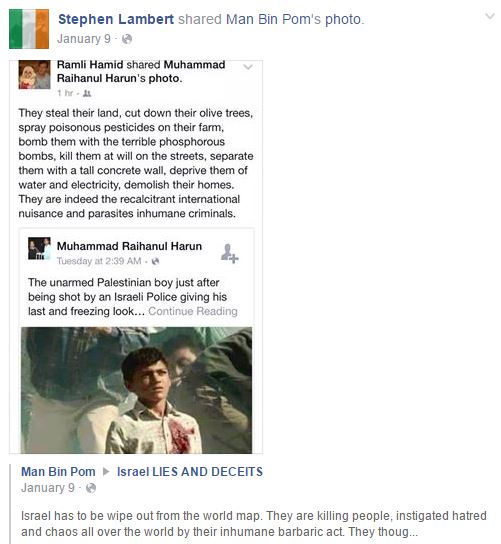Click the friends audience icon next to 1 hr
This screenshot has width=501, height=544.
[87, 93]
